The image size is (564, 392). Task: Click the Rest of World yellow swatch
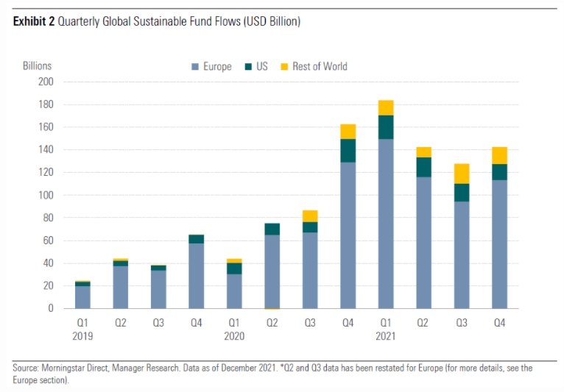[x=284, y=67]
